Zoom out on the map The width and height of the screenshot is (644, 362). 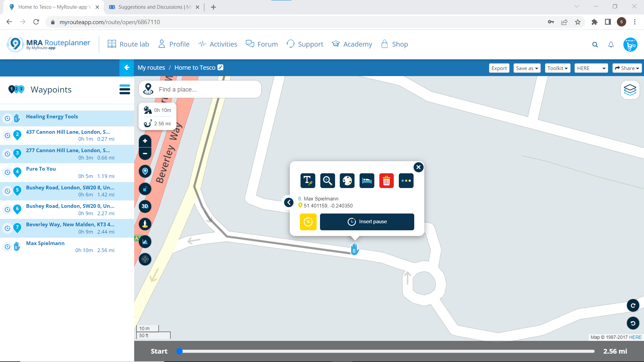[145, 154]
